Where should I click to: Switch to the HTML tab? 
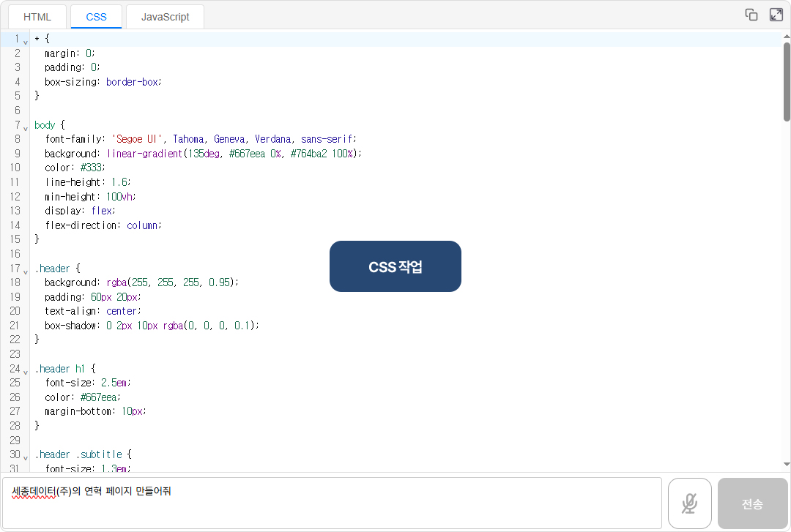(x=37, y=17)
